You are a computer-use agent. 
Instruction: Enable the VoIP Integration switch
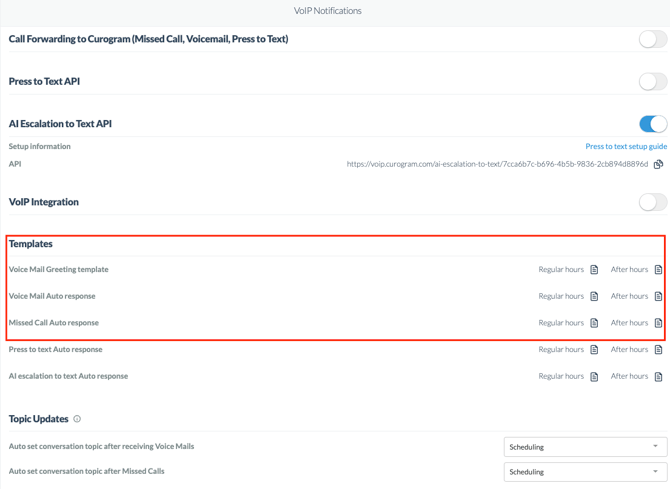click(x=652, y=202)
